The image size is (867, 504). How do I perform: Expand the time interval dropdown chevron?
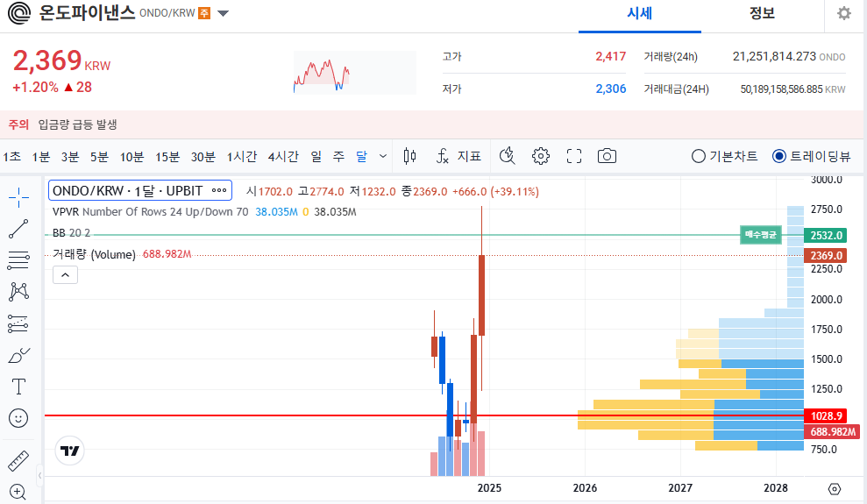[382, 156]
